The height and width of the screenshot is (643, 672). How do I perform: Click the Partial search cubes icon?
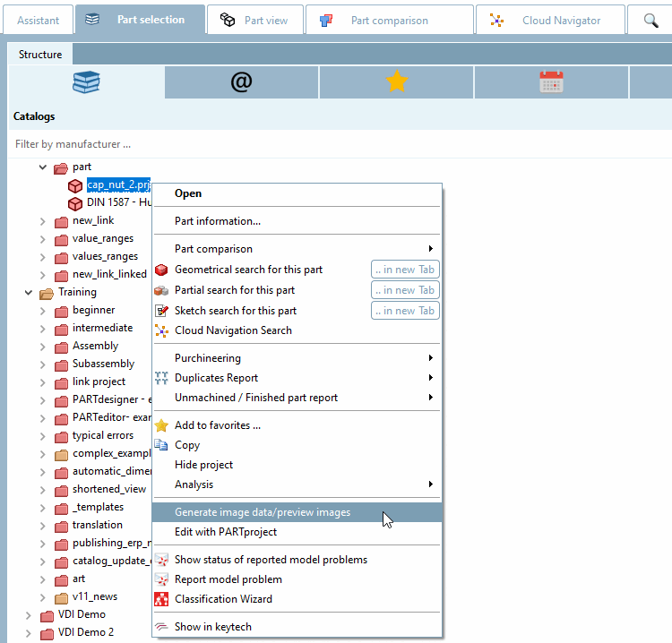(x=161, y=290)
